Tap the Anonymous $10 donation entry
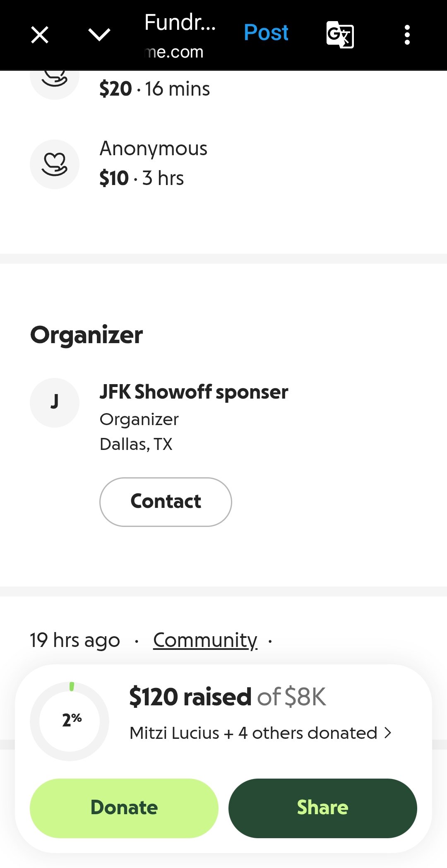The width and height of the screenshot is (447, 868). pos(153,164)
